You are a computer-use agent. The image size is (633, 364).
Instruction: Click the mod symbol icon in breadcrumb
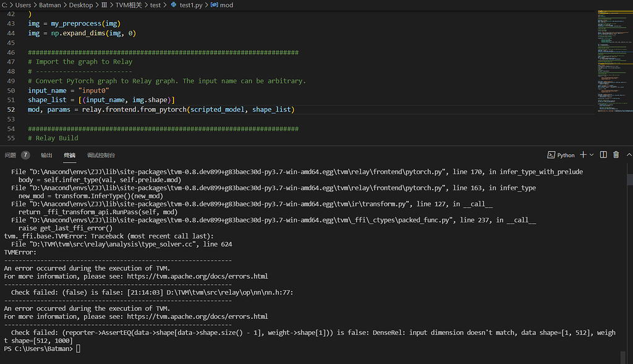tap(214, 5)
